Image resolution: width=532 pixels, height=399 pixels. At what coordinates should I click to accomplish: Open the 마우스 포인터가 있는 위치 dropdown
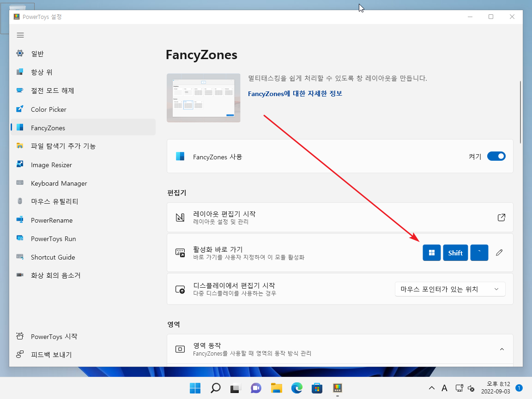click(x=450, y=289)
